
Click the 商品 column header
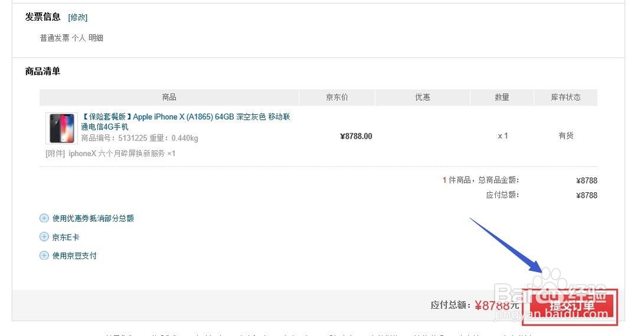(169, 97)
